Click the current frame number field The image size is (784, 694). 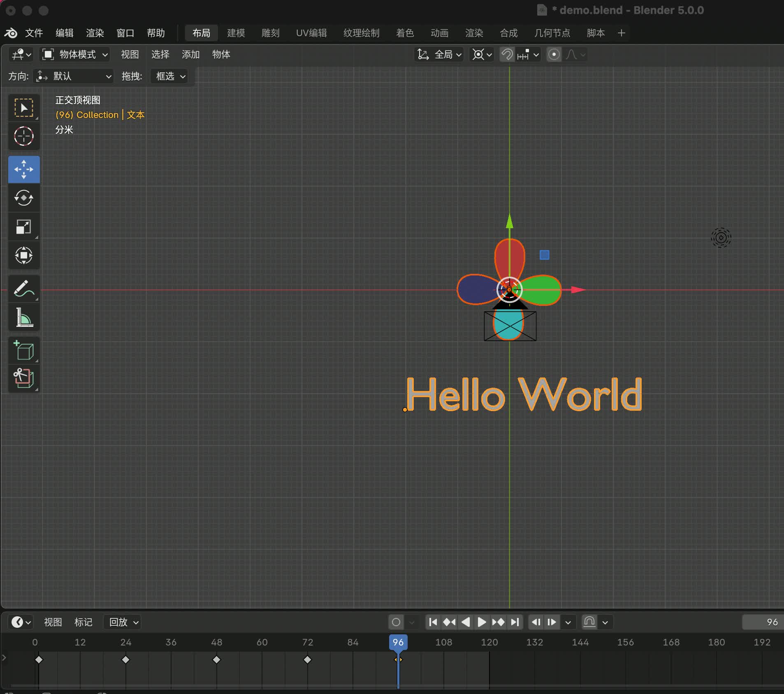point(762,622)
